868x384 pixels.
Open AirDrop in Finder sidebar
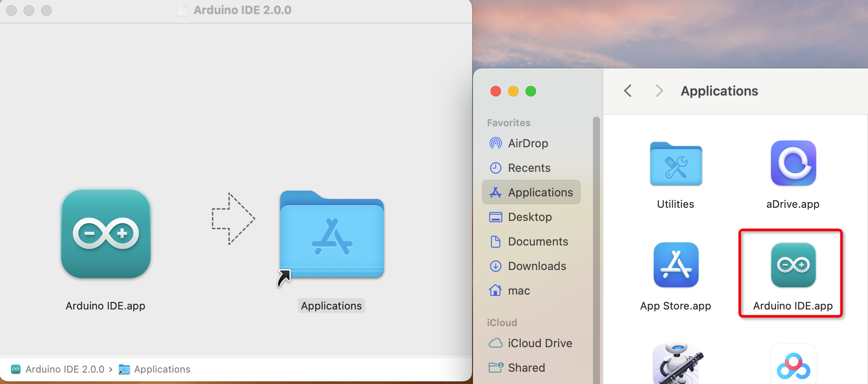(531, 143)
